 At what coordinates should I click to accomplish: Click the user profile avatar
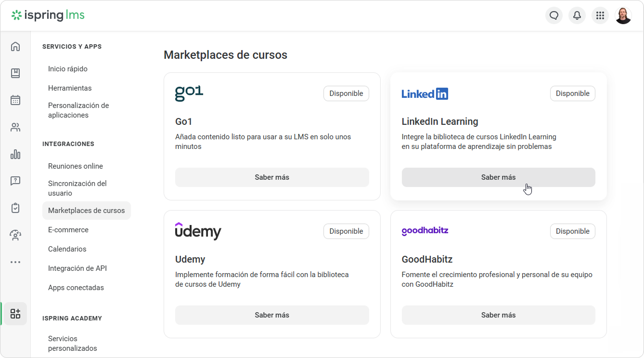pos(623,15)
